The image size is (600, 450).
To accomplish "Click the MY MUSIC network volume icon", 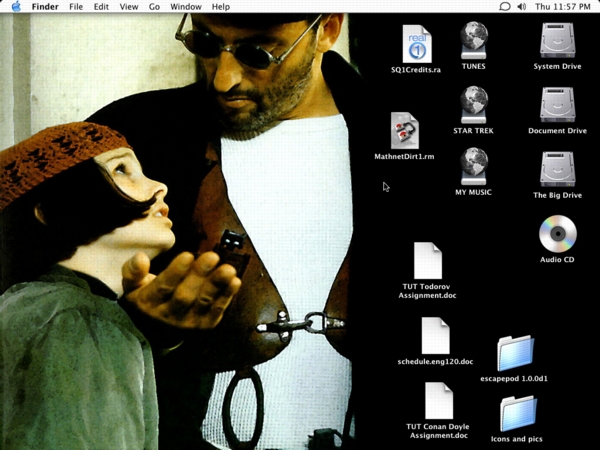I will coord(474,167).
